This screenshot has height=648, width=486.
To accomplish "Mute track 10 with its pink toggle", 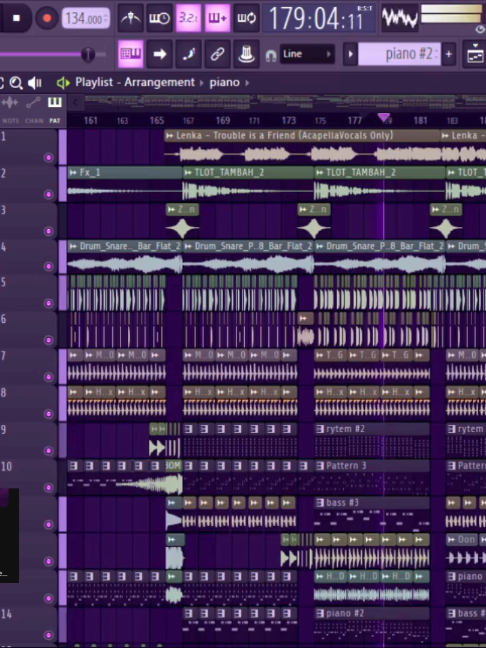I will tap(48, 488).
